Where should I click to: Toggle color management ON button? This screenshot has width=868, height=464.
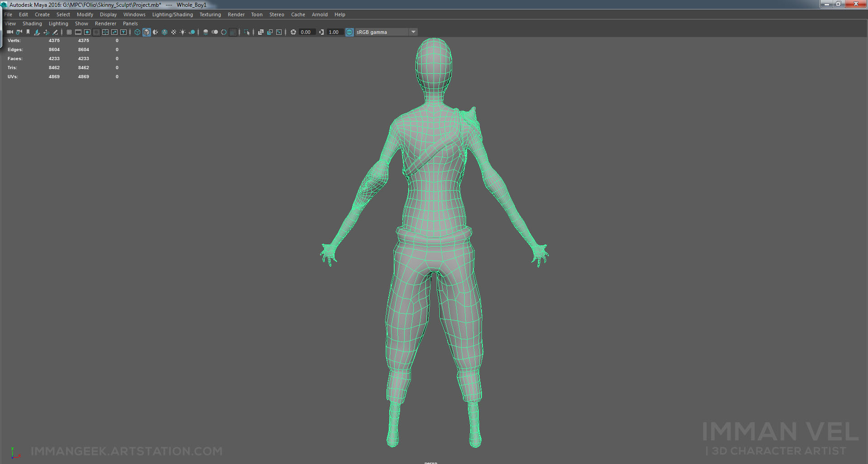(x=349, y=32)
